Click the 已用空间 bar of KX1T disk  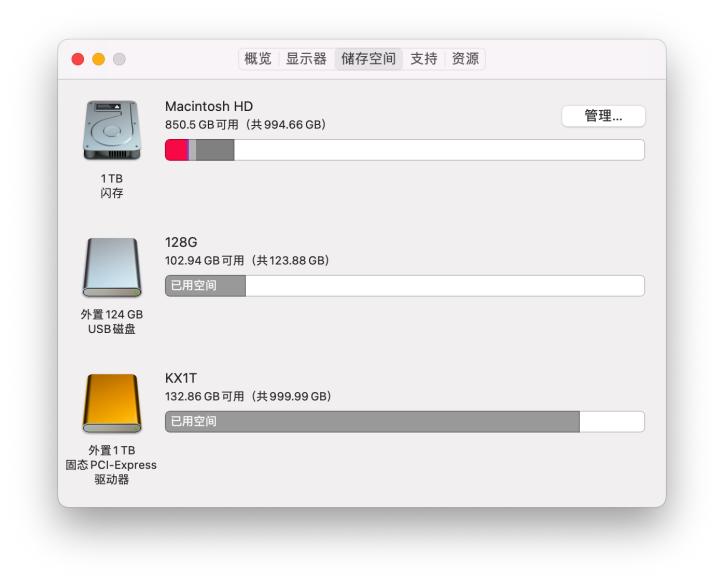coord(372,421)
